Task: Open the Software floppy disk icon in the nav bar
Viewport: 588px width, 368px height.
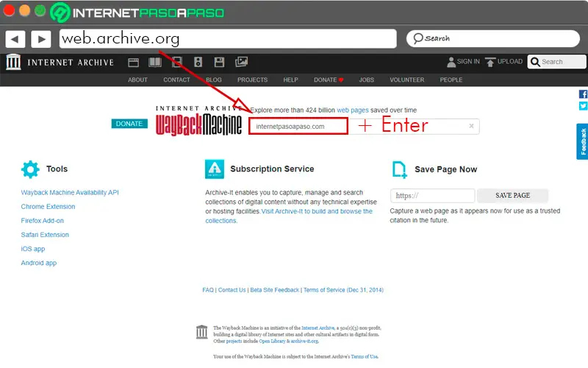Action: tap(219, 62)
